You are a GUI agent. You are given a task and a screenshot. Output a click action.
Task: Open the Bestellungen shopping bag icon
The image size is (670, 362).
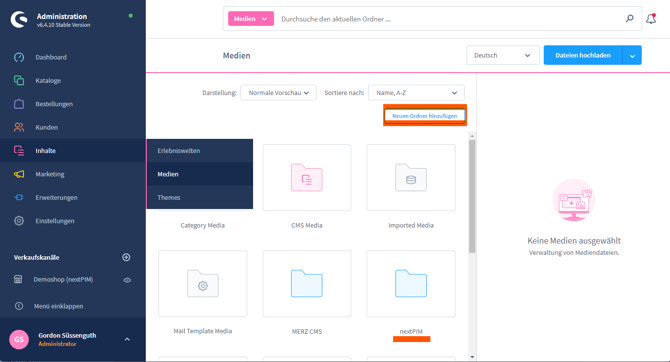[19, 104]
